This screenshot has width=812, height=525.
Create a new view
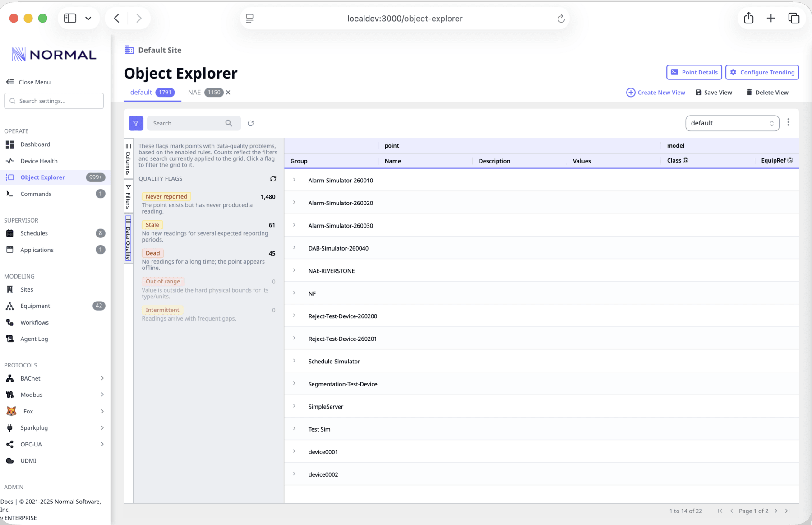(x=655, y=93)
